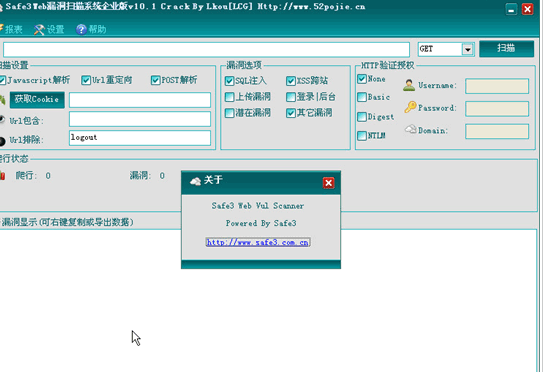The height and width of the screenshot is (372, 545).
Task: Open the http://www.safe3.com.cn link
Action: (x=258, y=242)
